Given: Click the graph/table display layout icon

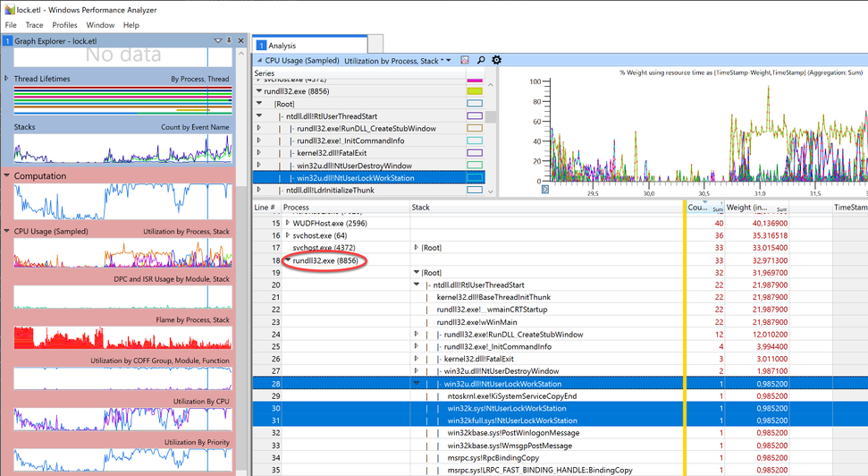Looking at the screenshot, I should click(465, 61).
